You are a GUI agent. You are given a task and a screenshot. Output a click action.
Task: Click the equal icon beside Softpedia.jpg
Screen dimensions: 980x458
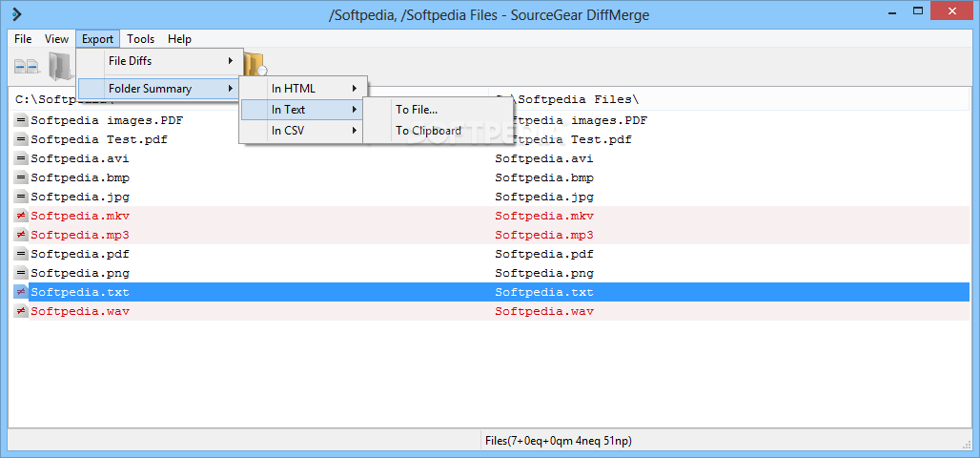[x=21, y=198]
